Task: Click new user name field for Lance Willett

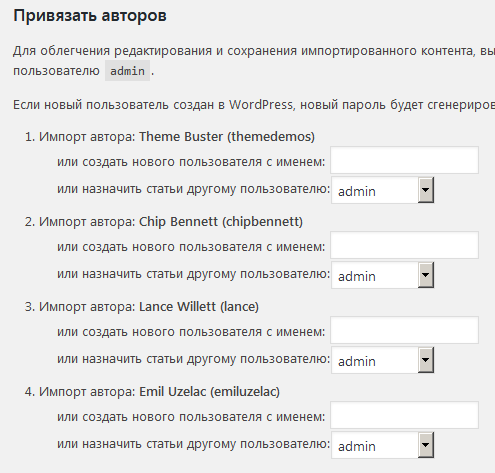Action: tap(404, 330)
